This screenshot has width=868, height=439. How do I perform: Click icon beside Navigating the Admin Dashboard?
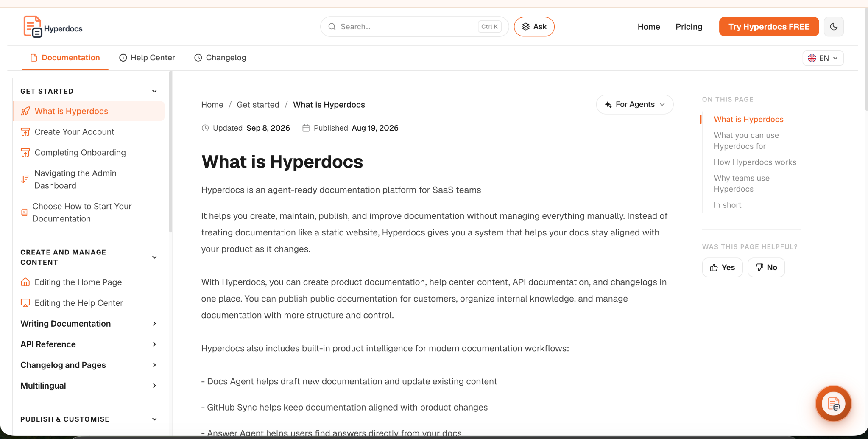pos(25,179)
